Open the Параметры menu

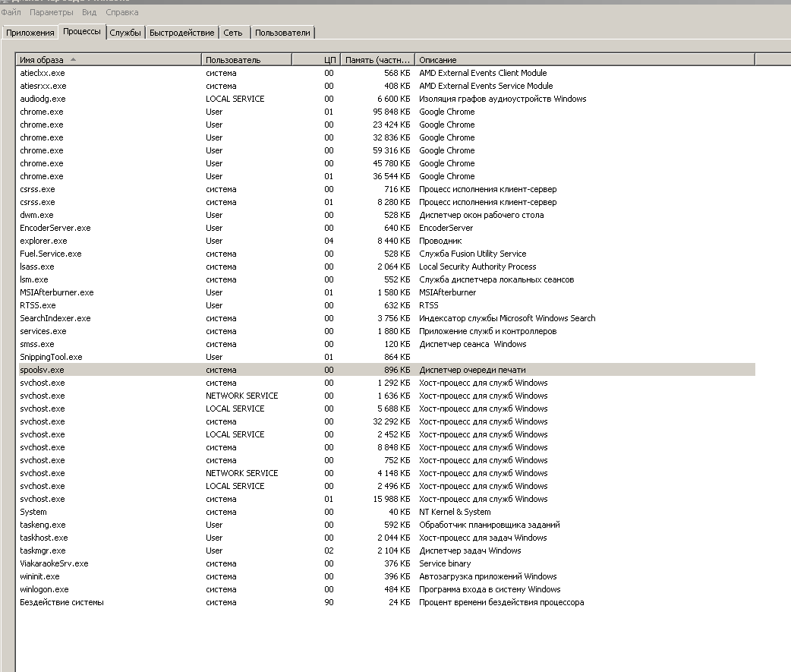point(51,12)
